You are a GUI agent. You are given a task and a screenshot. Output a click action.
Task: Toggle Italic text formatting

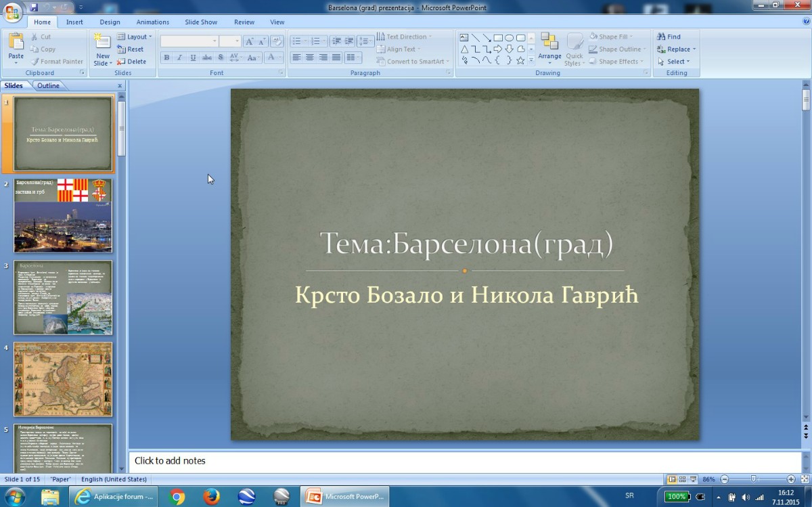[x=179, y=58]
